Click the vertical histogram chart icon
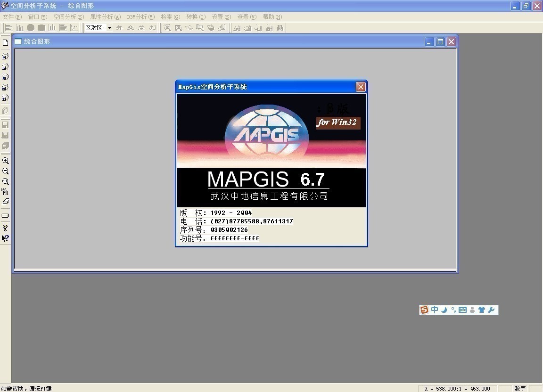The width and height of the screenshot is (543, 392). 20,28
